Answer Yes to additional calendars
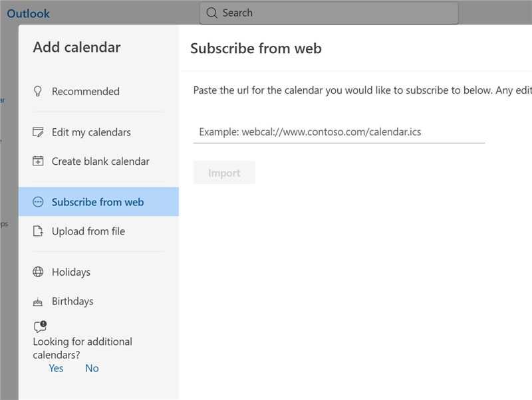 (x=56, y=368)
